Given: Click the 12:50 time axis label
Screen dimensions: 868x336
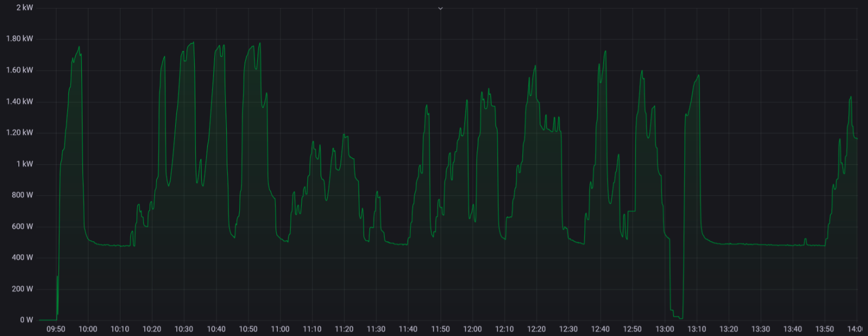Looking at the screenshot, I should [x=632, y=329].
